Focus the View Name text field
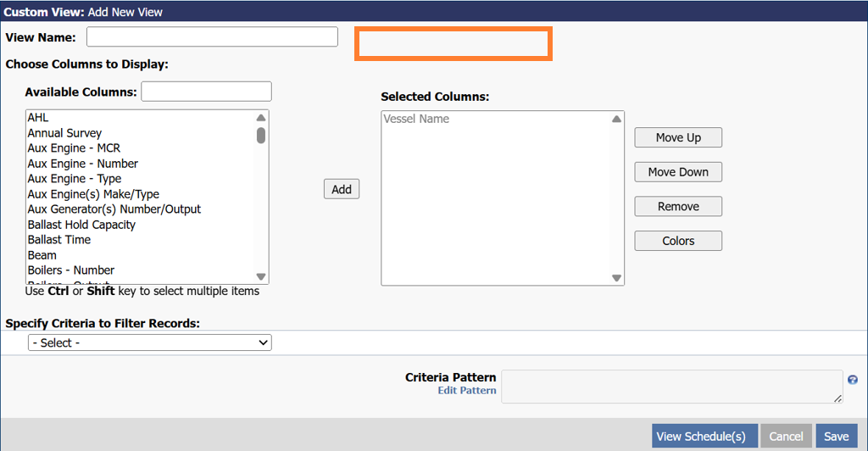The width and height of the screenshot is (868, 451). point(212,37)
